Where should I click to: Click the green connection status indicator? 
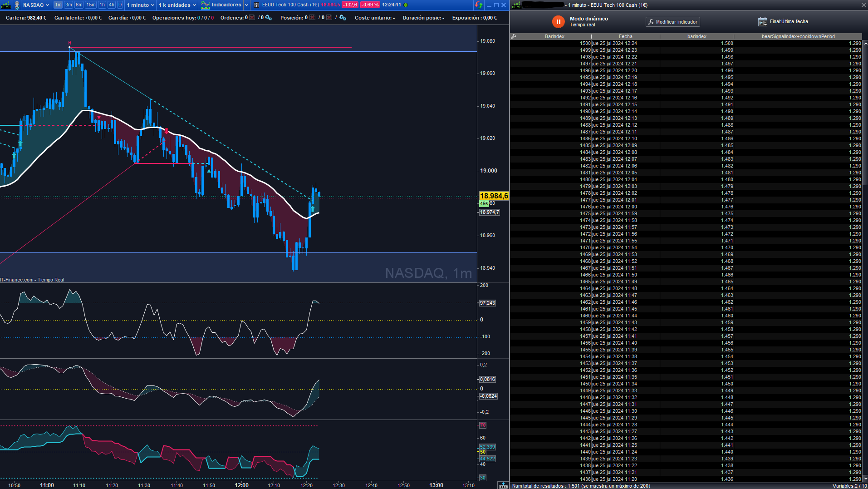click(x=406, y=5)
